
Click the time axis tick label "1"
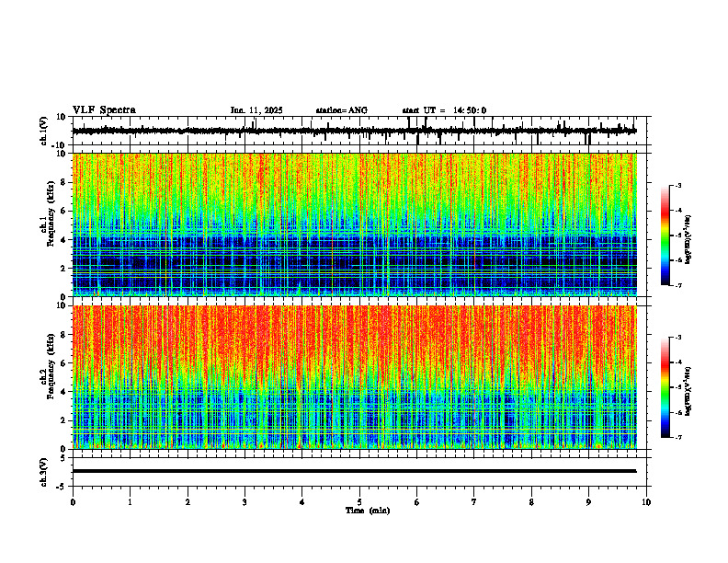[x=130, y=502]
